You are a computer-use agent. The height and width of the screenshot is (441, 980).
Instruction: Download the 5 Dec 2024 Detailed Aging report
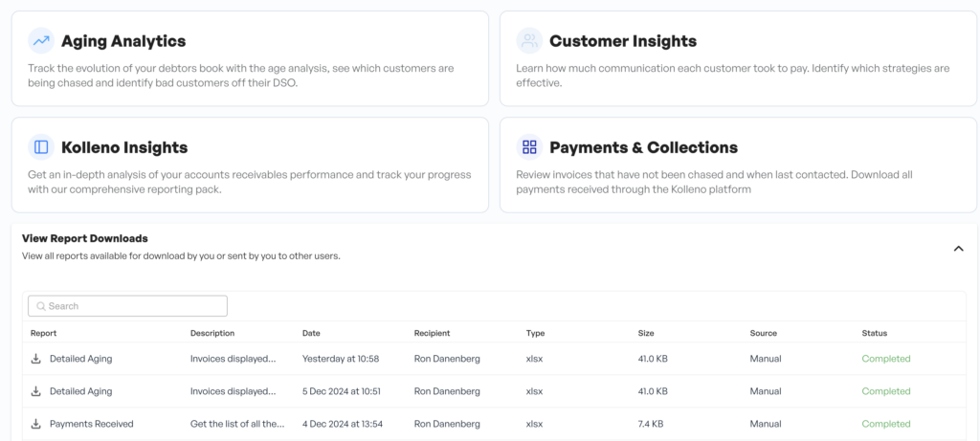click(x=36, y=391)
